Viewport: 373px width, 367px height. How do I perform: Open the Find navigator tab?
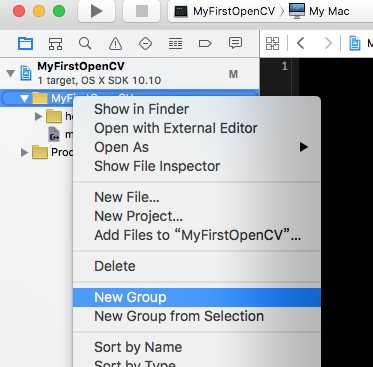click(85, 44)
